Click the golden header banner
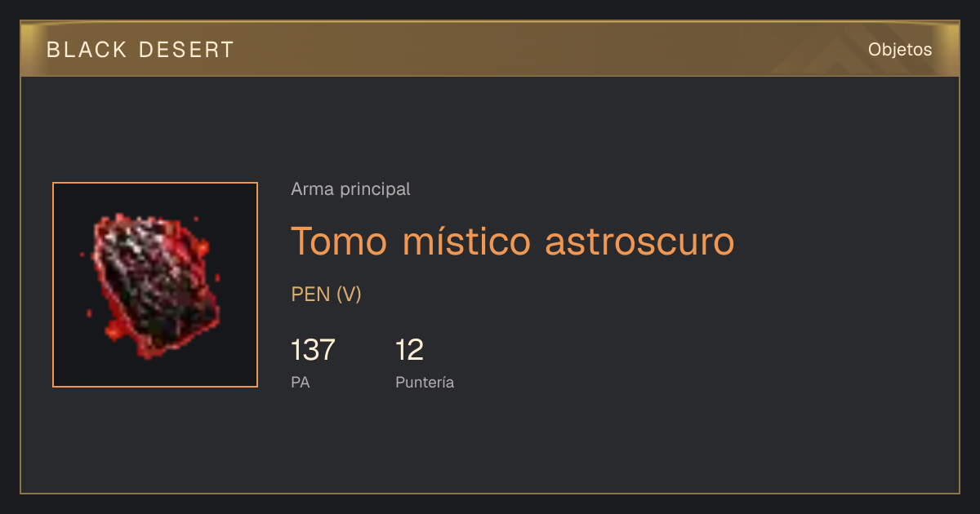The image size is (980, 514). click(490, 49)
